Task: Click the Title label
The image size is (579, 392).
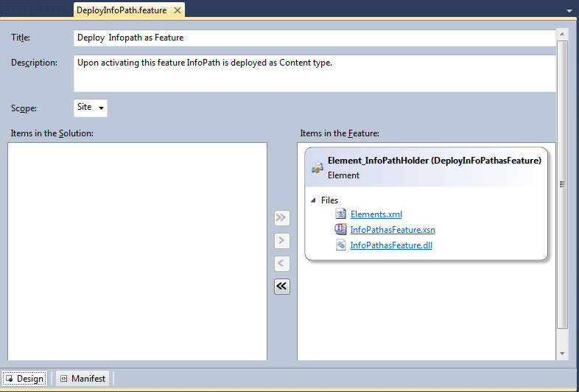Action: (21, 38)
